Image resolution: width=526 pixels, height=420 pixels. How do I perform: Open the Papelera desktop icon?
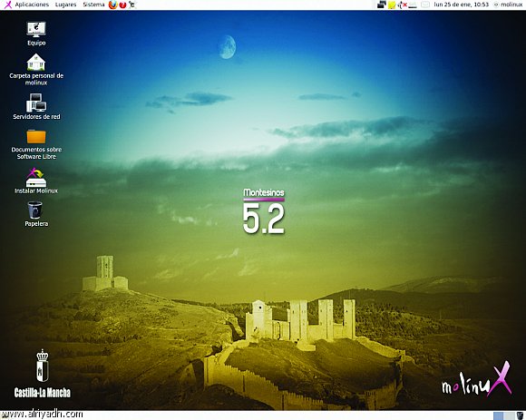coord(35,214)
